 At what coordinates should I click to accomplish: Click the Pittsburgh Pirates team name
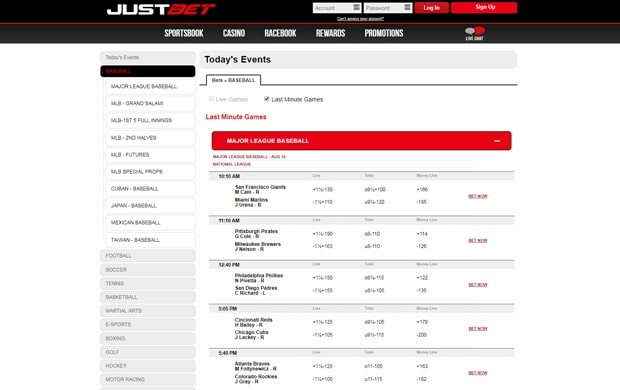(256, 231)
